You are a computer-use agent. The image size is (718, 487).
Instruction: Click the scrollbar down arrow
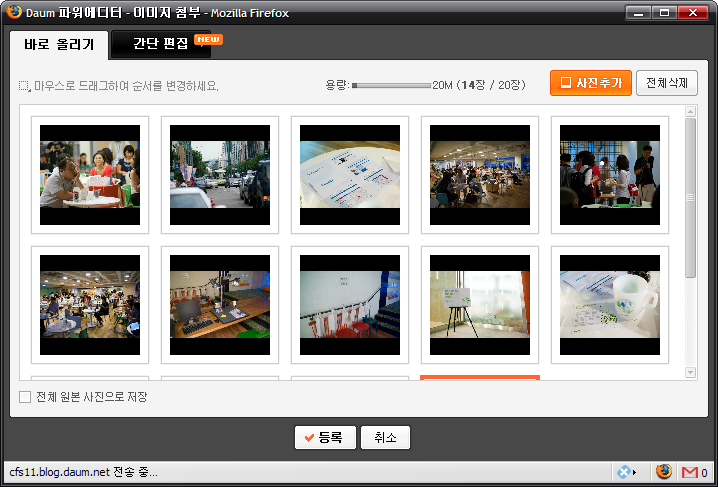point(691,373)
